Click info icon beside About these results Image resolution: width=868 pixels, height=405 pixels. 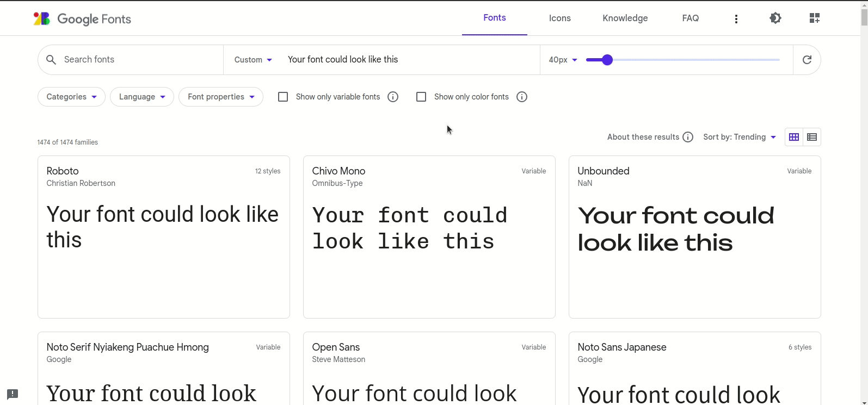point(688,137)
